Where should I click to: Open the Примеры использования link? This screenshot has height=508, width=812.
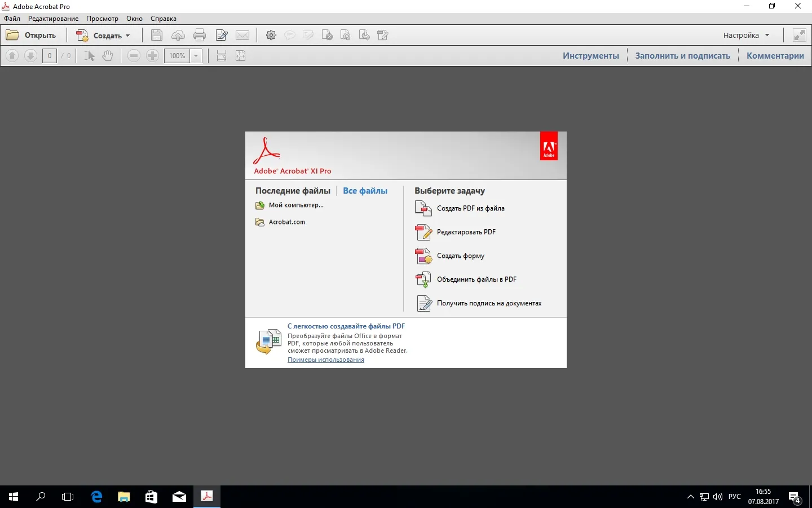(326, 360)
